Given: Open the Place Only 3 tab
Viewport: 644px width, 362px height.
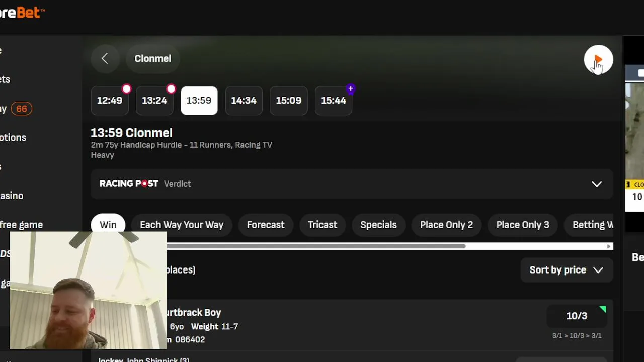Looking at the screenshot, I should 523,225.
